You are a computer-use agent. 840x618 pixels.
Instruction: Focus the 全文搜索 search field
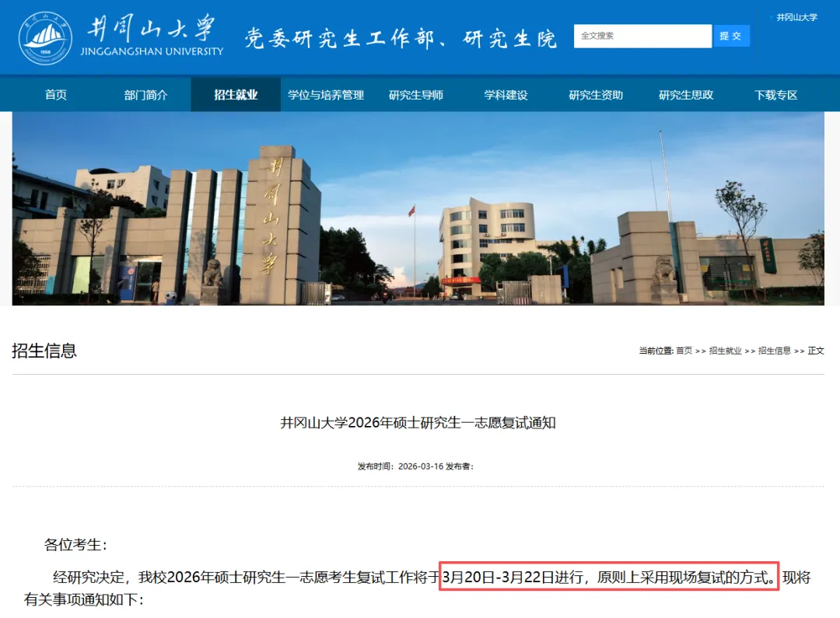(642, 36)
